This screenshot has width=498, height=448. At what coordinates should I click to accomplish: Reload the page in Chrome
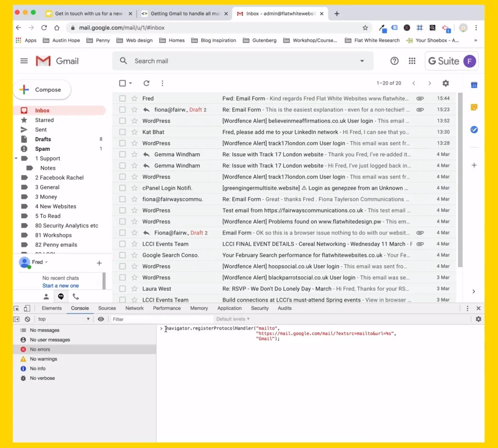coord(44,27)
